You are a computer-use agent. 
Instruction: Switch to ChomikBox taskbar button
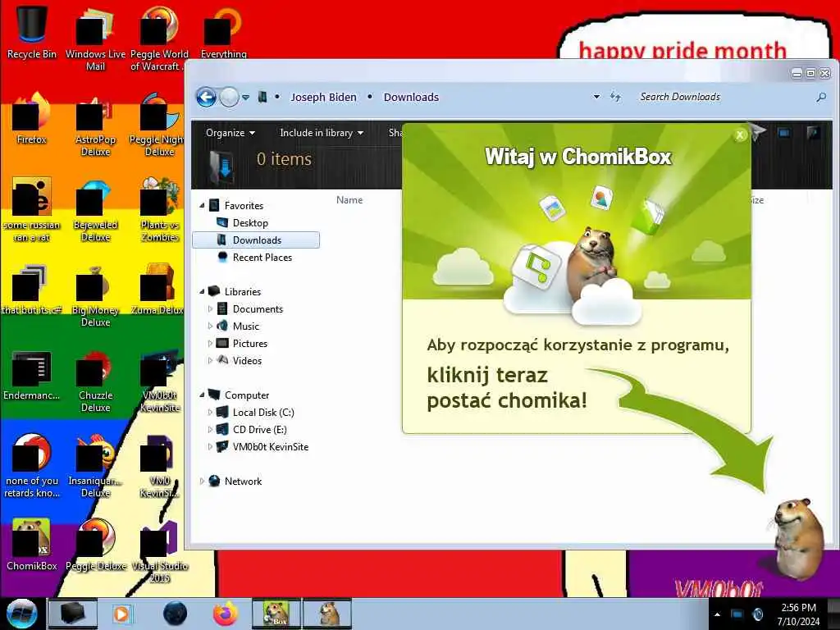point(276,614)
